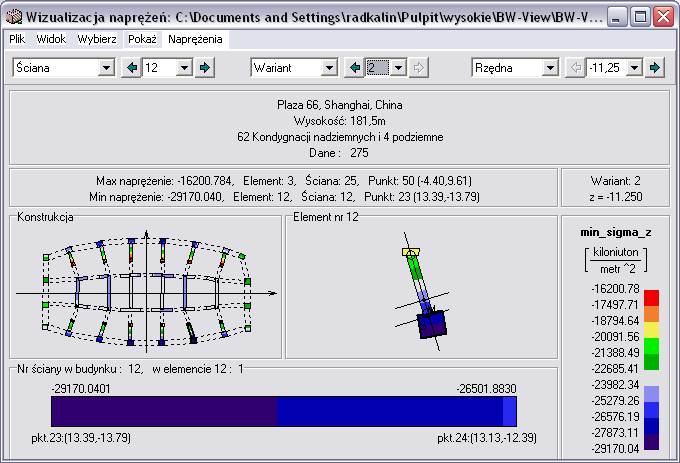Click the z = -11.250 label

click(615, 197)
